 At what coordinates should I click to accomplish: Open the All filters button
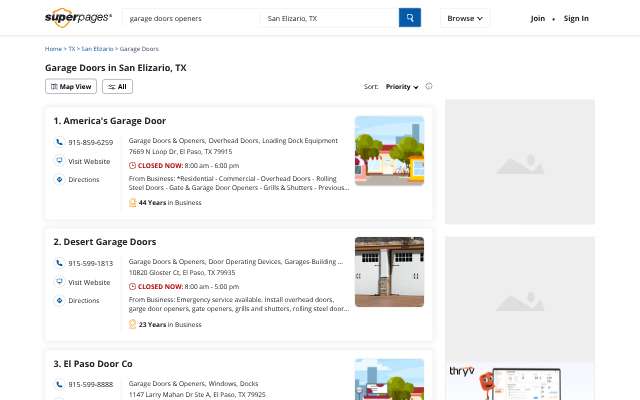pos(118,87)
